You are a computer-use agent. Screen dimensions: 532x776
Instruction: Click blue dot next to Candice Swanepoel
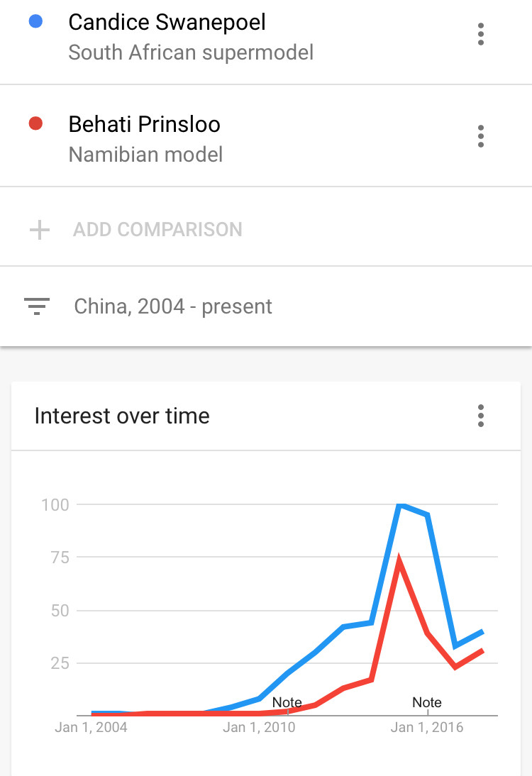tap(35, 21)
